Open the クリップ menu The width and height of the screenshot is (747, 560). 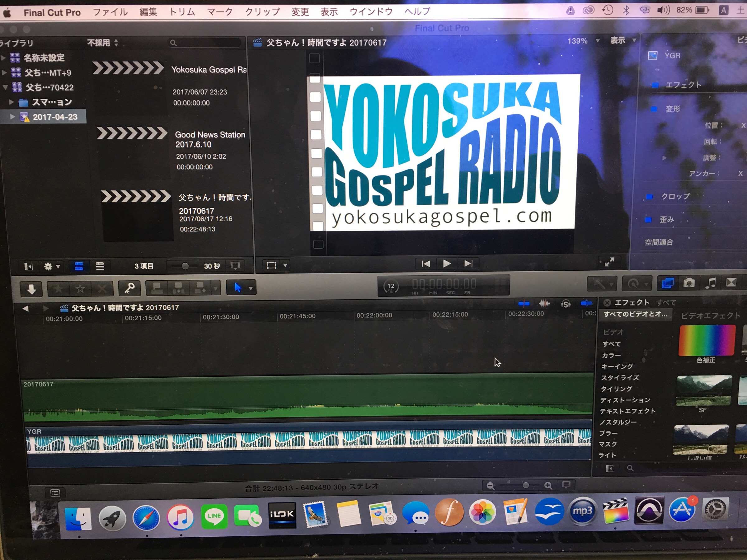[262, 12]
